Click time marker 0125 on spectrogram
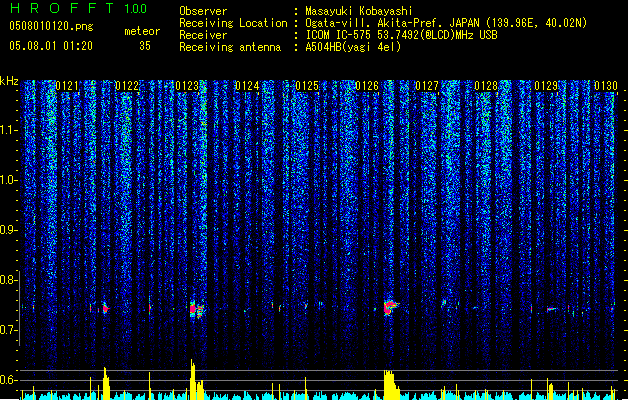This screenshot has width=629, height=400. [307, 86]
